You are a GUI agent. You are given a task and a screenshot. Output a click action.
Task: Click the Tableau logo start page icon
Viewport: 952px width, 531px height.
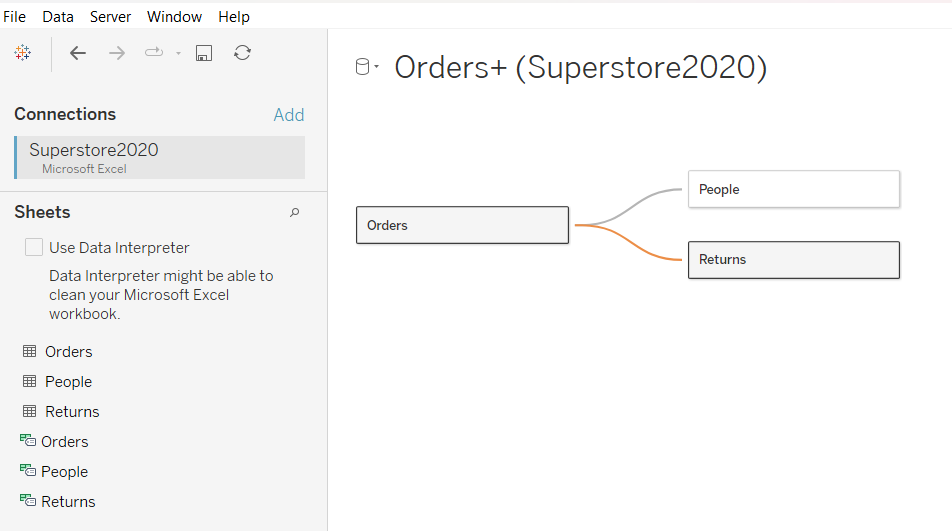23,53
